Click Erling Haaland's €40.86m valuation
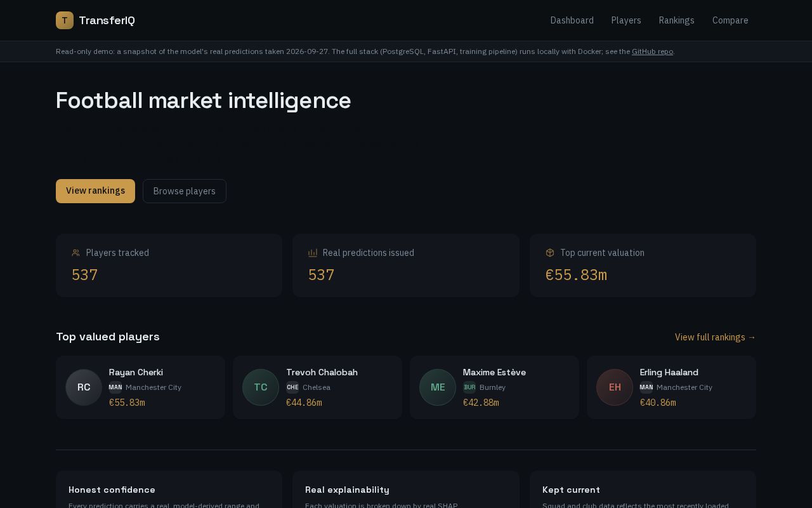The width and height of the screenshot is (812, 508). coord(658,403)
